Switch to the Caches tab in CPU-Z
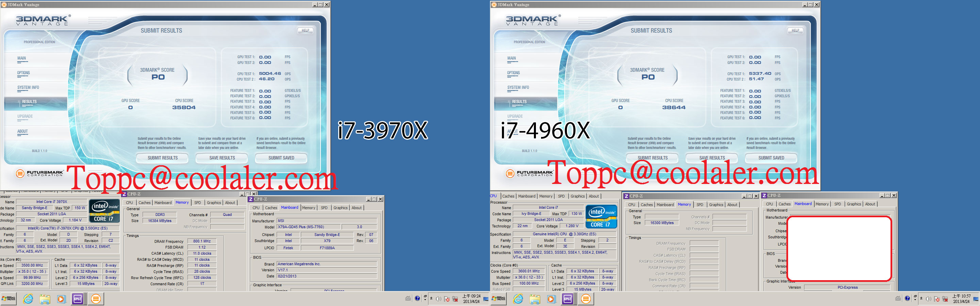Image resolution: width=980 pixels, height=306 pixels. tap(145, 202)
